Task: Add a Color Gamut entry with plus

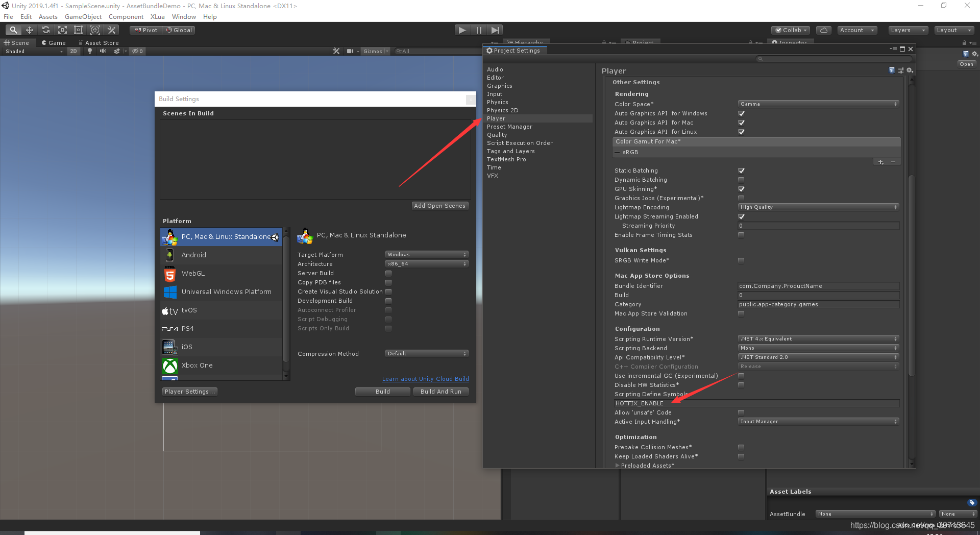Action: [881, 162]
